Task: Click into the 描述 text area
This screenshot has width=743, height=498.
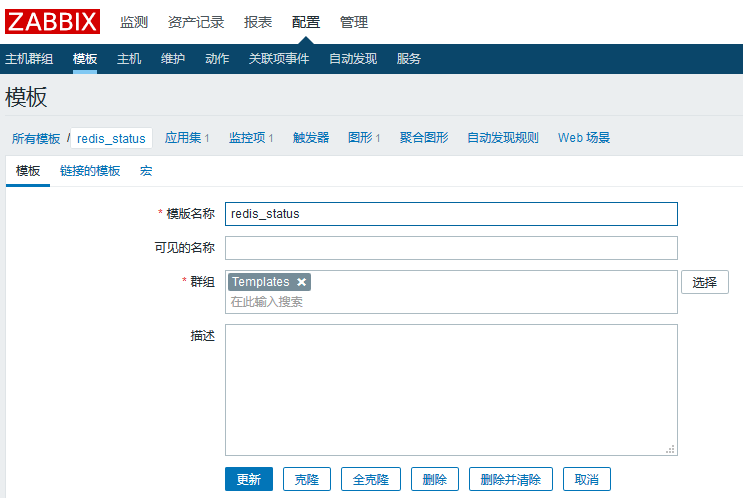Action: 451,389
